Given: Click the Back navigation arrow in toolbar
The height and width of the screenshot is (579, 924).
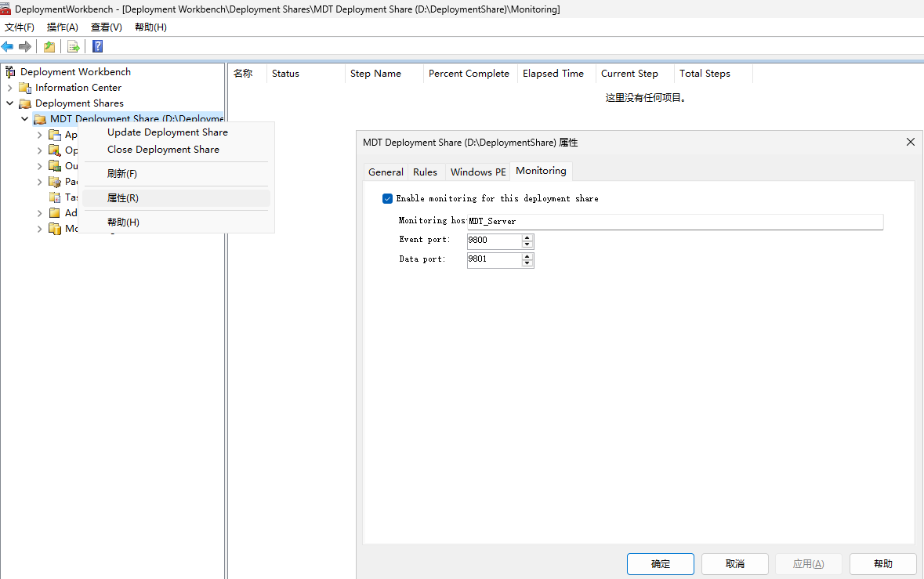Looking at the screenshot, I should point(8,46).
